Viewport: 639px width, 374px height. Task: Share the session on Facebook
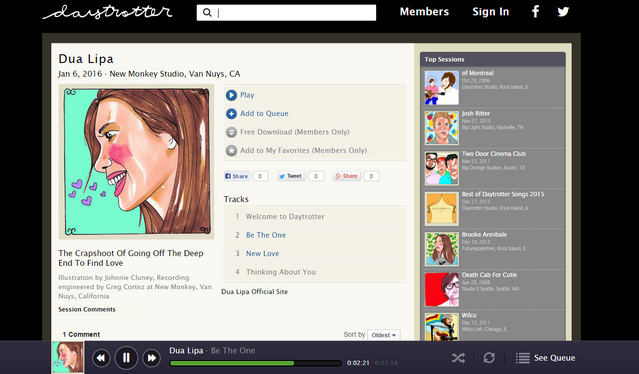point(236,176)
